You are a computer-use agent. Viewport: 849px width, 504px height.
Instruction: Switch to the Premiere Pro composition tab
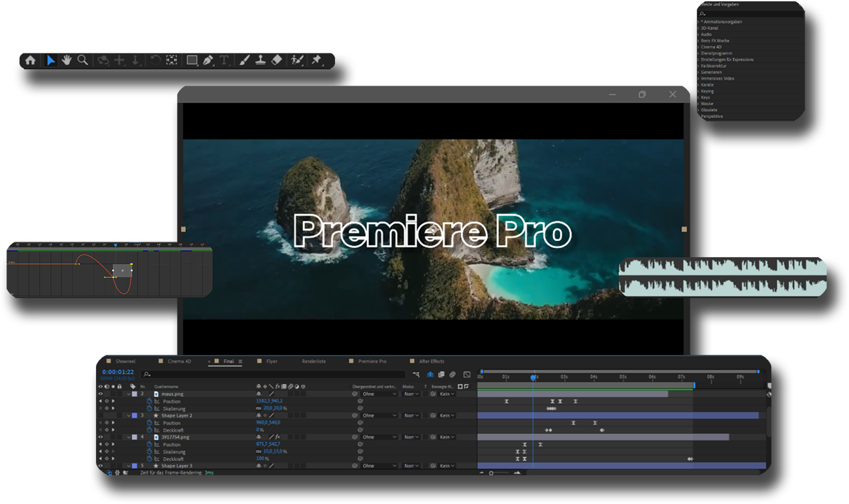click(372, 361)
